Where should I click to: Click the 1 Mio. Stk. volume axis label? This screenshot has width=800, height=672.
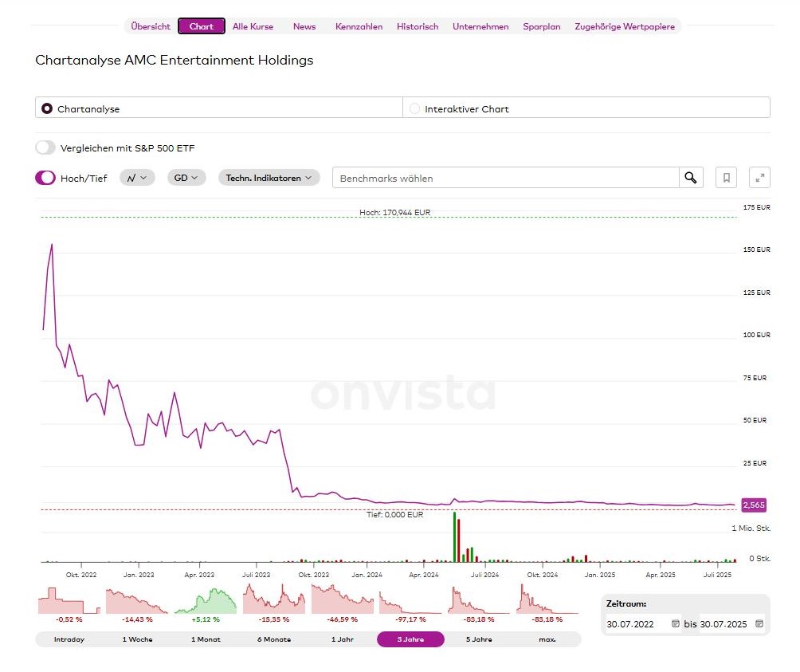[749, 527]
